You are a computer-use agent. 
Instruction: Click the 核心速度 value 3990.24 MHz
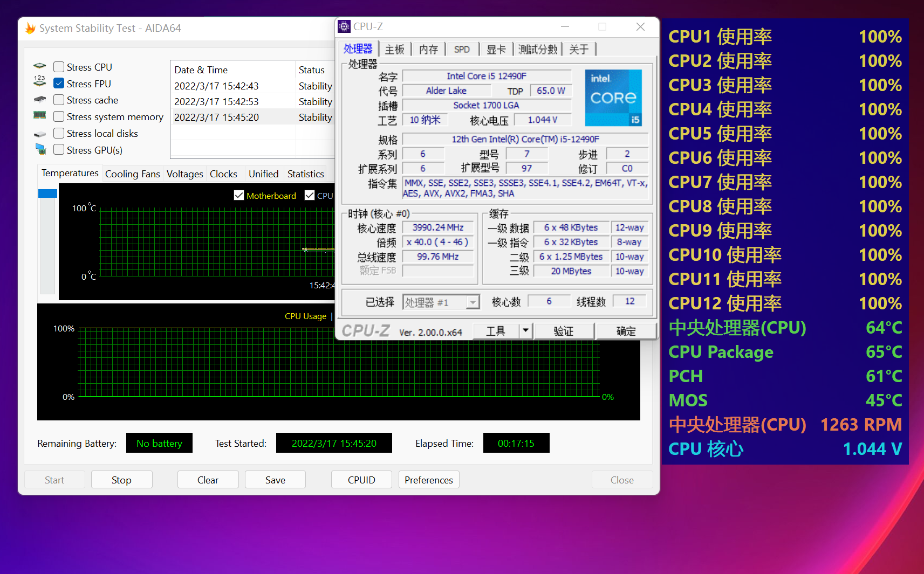coord(438,227)
